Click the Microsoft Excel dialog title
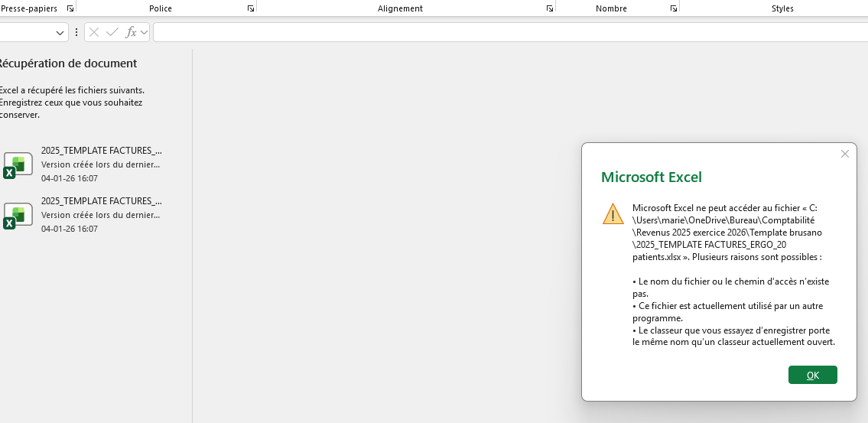This screenshot has width=868, height=423. pyautogui.click(x=652, y=177)
